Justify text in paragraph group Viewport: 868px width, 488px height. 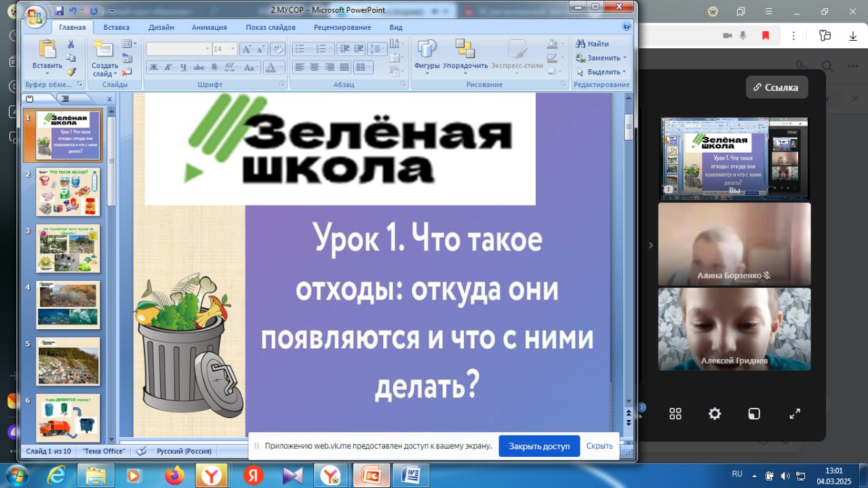point(344,67)
